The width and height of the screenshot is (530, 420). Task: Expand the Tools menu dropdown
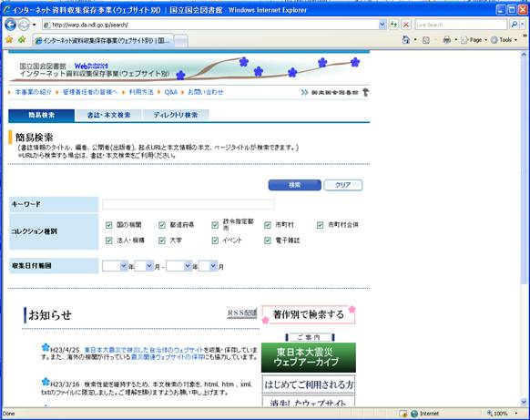pos(504,40)
